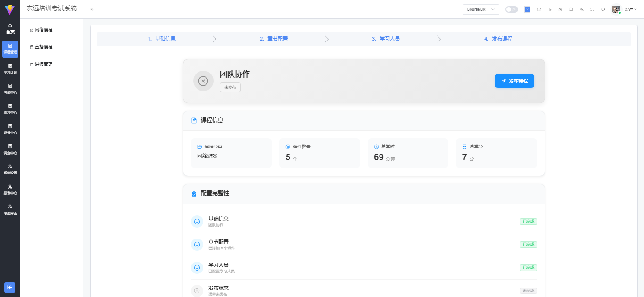The width and height of the screenshot is (644, 297).
Task: Click the 发布课程 button
Action: [x=514, y=81]
